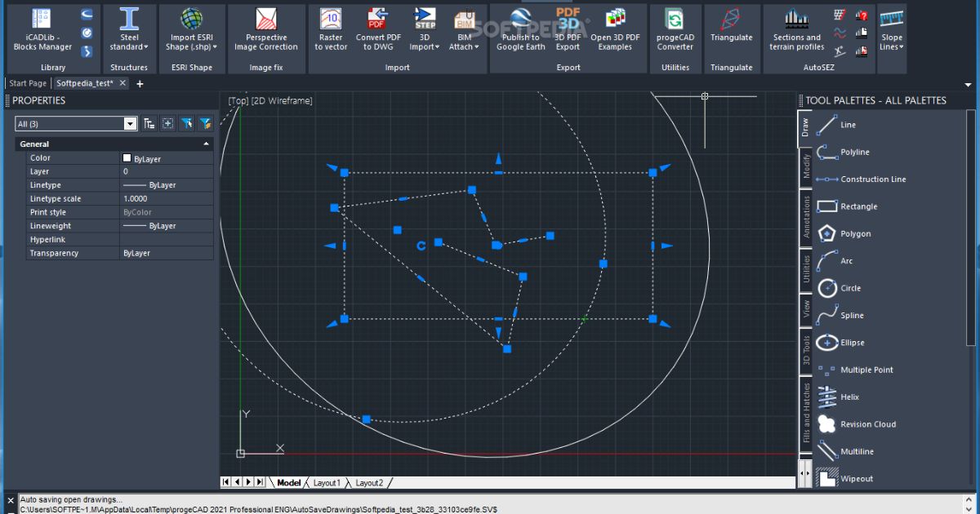Jump to first layout tab arrow
The image size is (980, 514).
(226, 482)
